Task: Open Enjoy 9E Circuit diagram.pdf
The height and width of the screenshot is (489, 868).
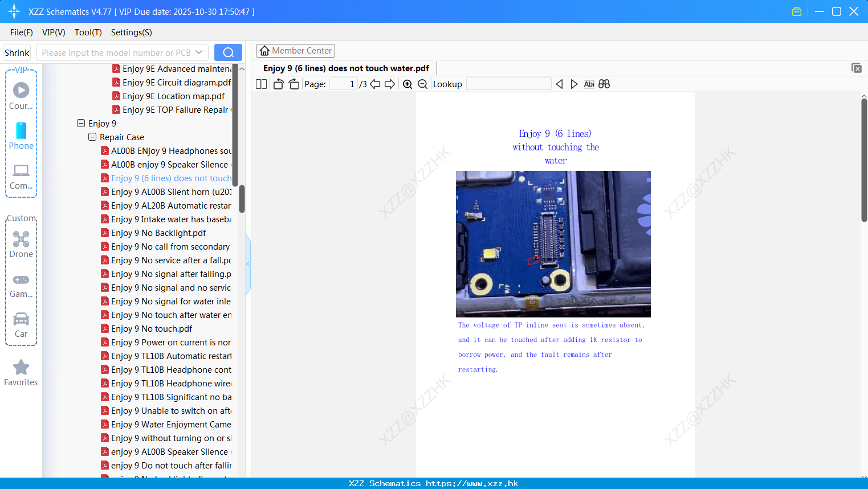Action: 172,82
